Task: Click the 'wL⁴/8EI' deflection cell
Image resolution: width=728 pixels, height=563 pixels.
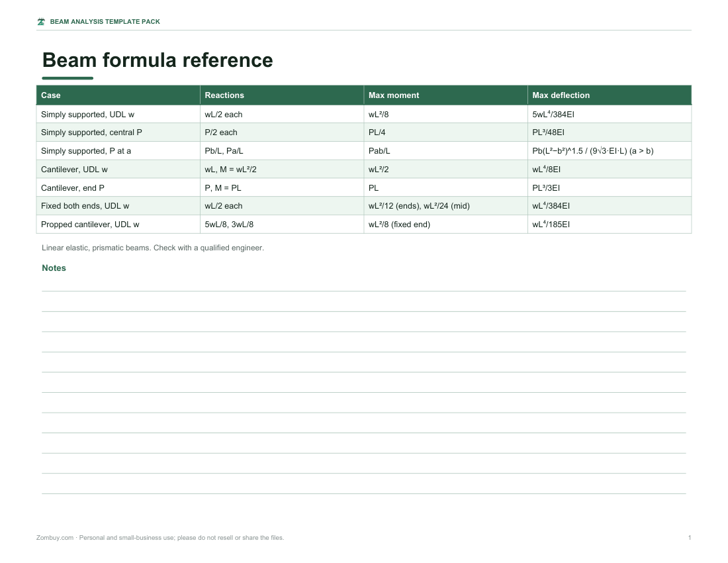Action: pos(610,170)
